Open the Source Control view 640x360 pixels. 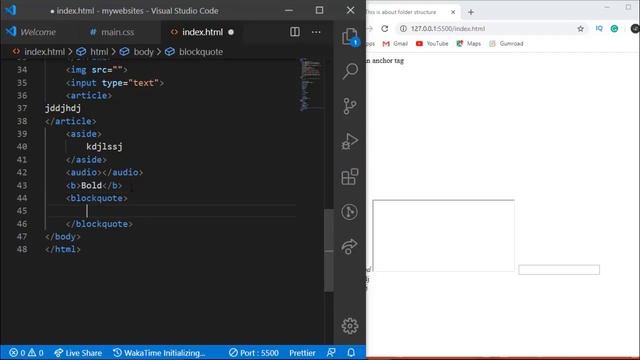[x=350, y=106]
